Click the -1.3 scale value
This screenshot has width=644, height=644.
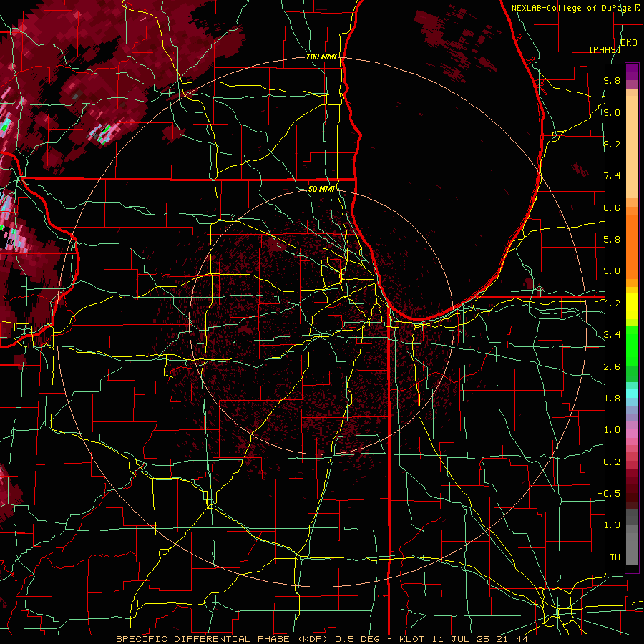[609, 525]
